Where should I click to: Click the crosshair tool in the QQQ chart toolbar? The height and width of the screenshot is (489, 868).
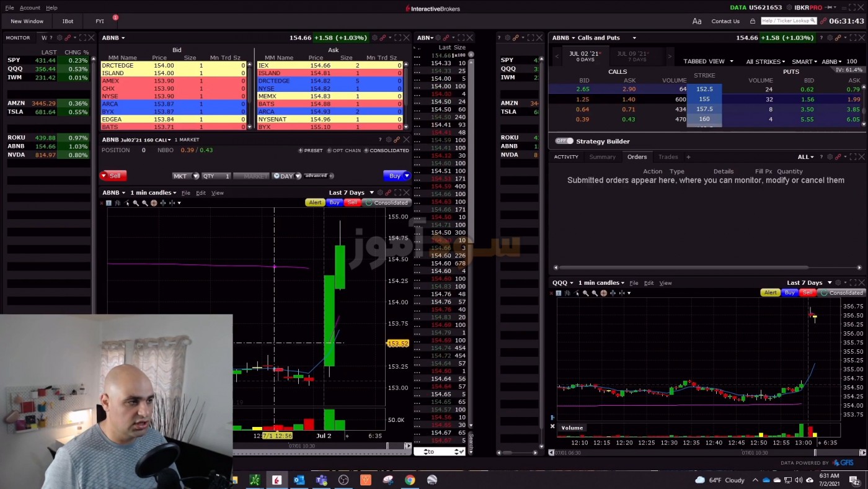(x=604, y=293)
